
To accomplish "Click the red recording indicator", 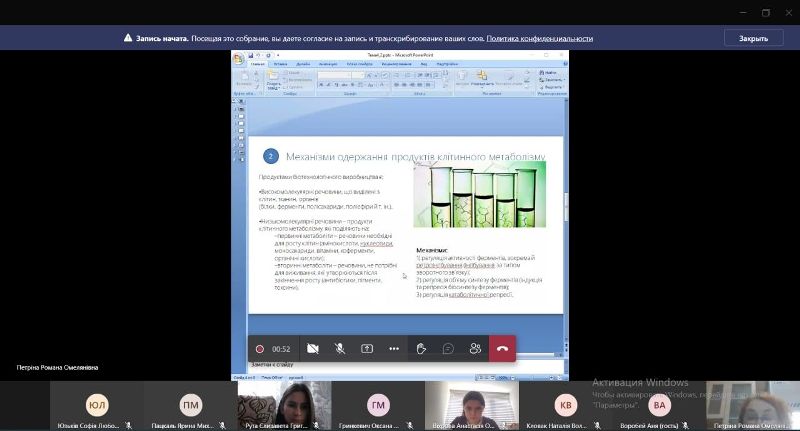I will pos(260,349).
